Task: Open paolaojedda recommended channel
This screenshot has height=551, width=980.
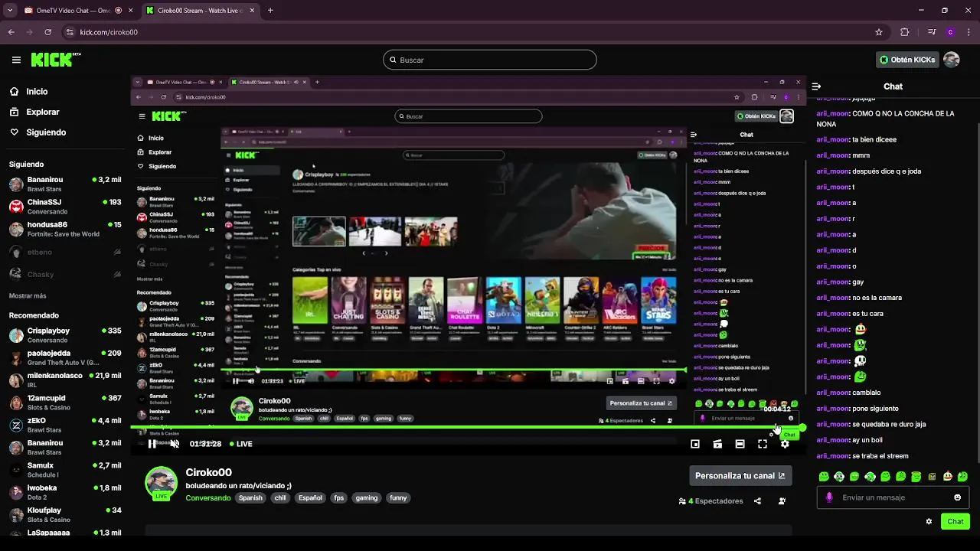Action: tap(66, 357)
